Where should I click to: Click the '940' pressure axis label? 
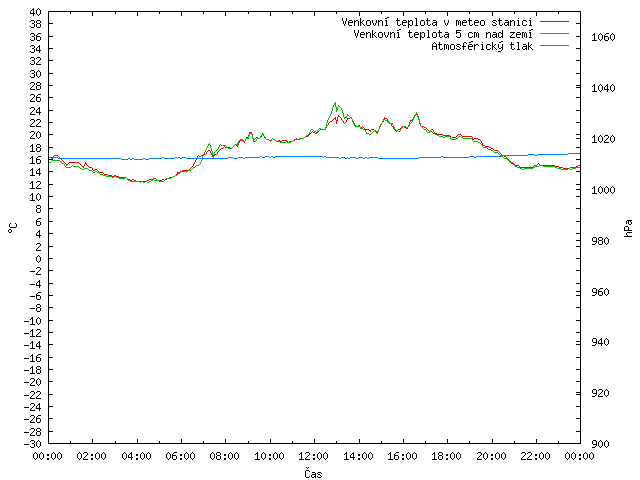point(600,342)
